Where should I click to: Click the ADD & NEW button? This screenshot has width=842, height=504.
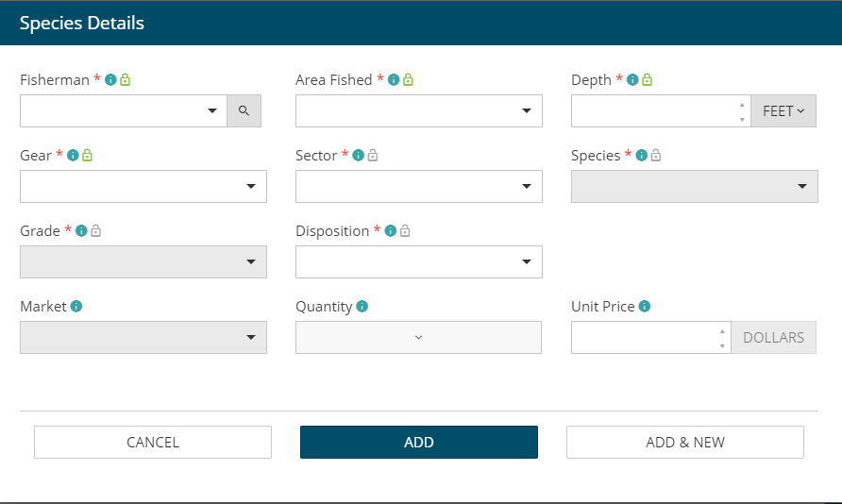click(685, 442)
